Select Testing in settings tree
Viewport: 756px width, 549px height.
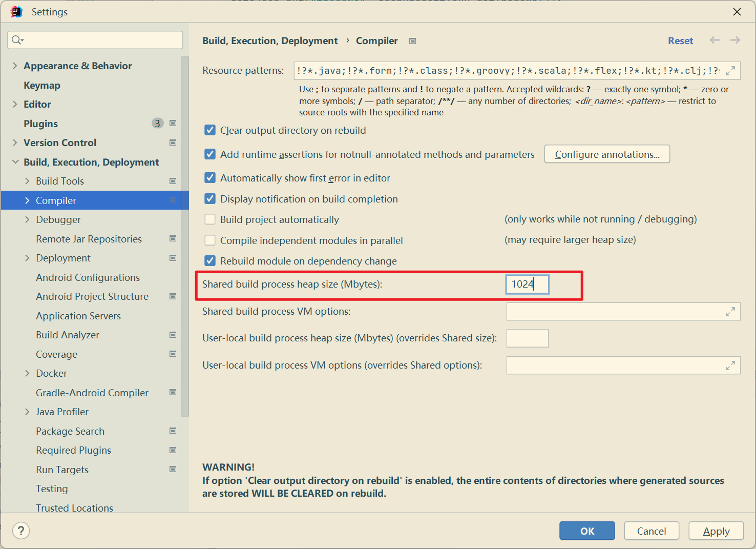[52, 489]
